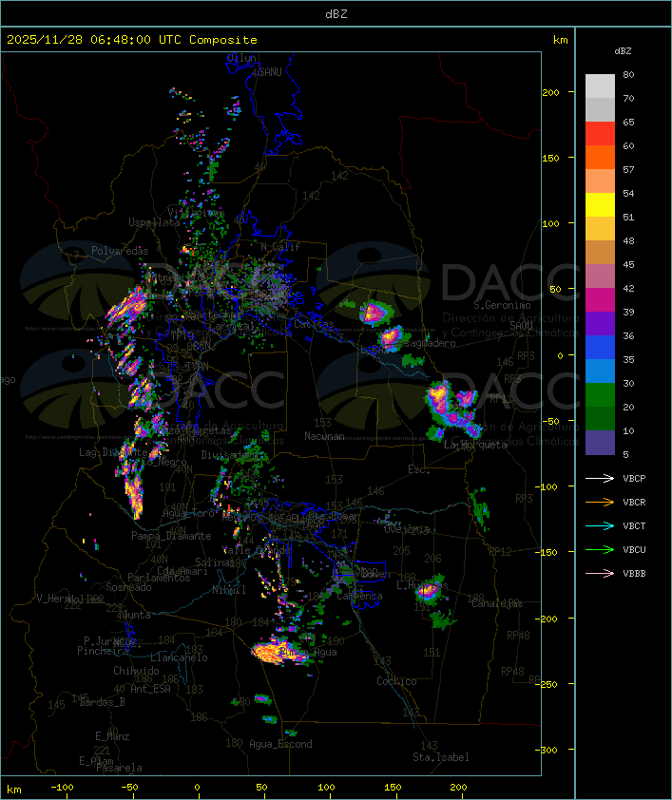This screenshot has height=800, width=672.
Task: Click the Ant_ESA place label
Action: (x=150, y=689)
